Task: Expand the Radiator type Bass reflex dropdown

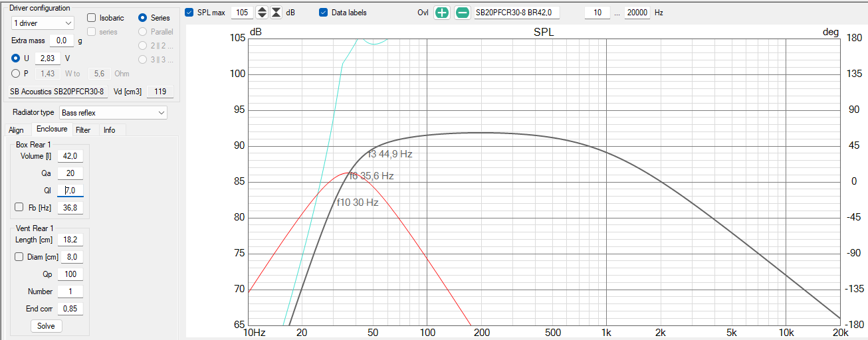Action: pyautogui.click(x=113, y=113)
